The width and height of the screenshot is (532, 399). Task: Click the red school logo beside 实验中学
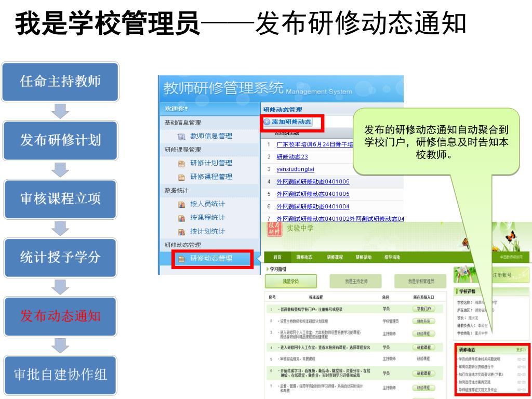pos(274,229)
